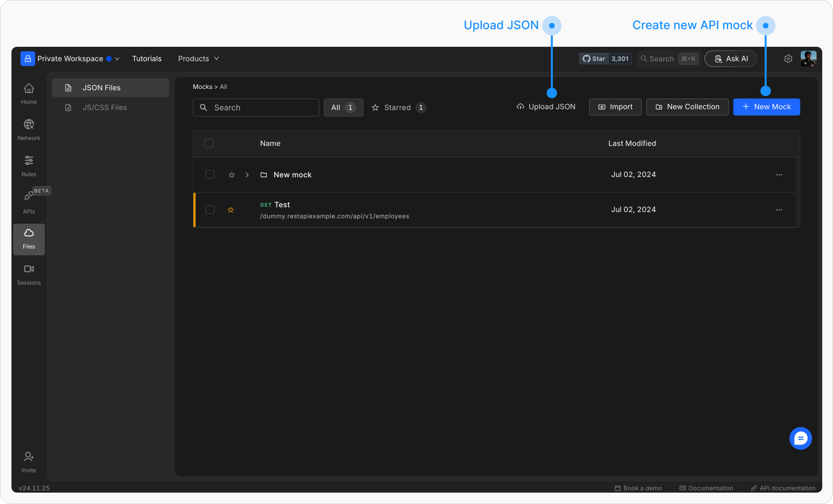Click the New Mock button
This screenshot has height=504, width=833.
coord(766,107)
